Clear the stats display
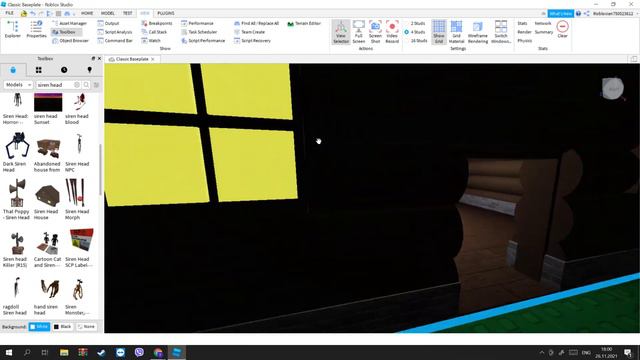640x360 pixels. pyautogui.click(x=562, y=29)
